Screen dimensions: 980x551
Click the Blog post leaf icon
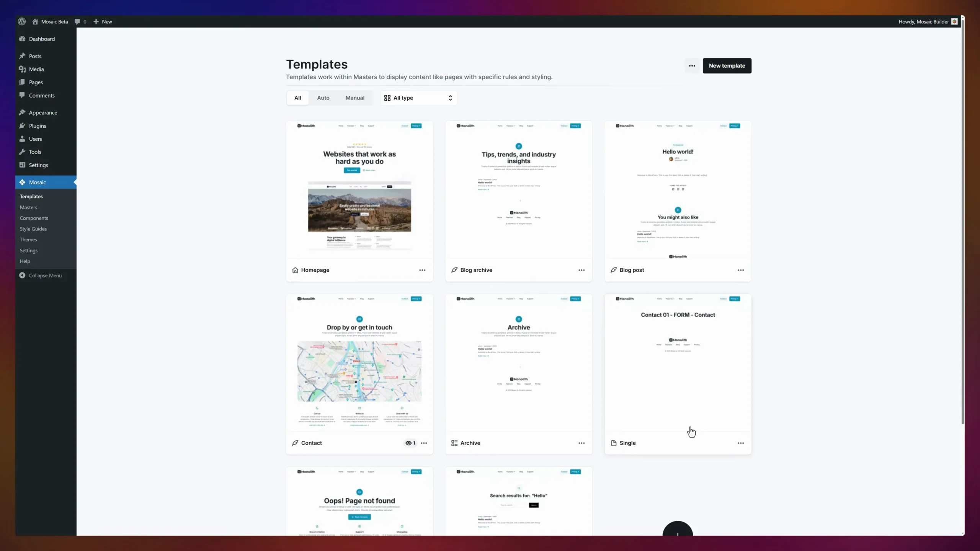click(x=614, y=270)
